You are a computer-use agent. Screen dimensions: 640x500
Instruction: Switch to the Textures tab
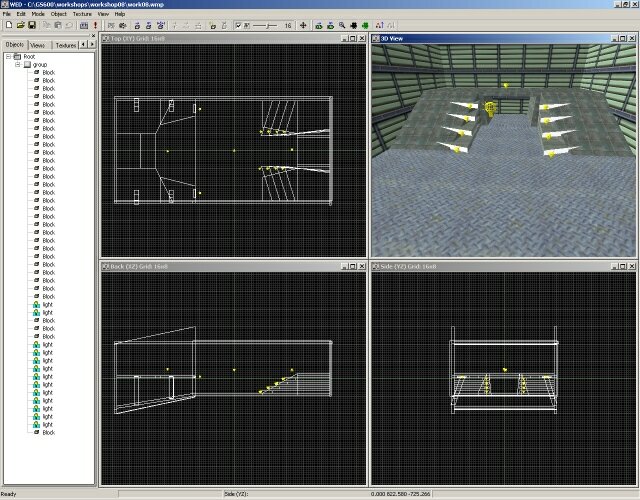(65, 45)
